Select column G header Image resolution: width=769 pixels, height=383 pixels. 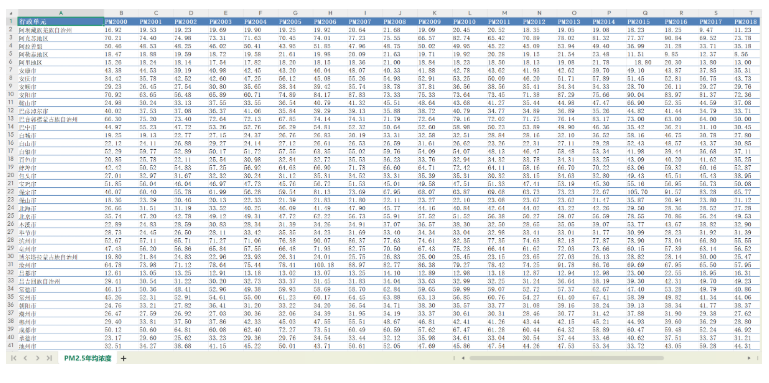coord(295,13)
